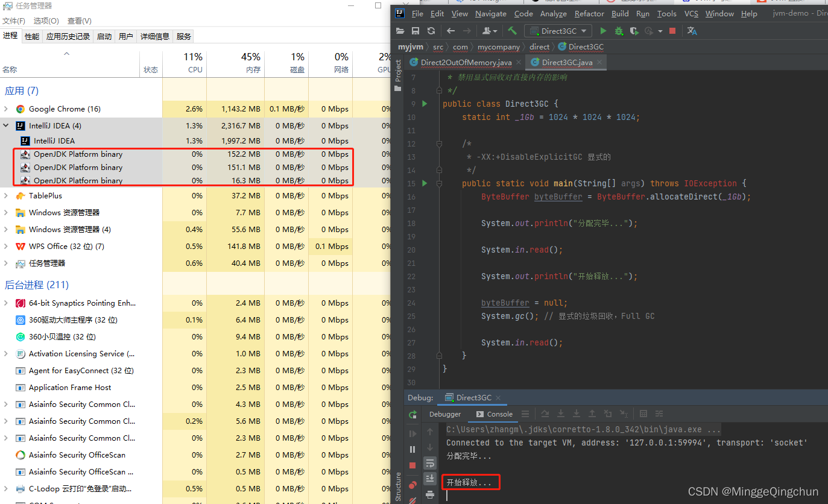Screen dimensions: 828x504
Task: Click the Pause Program icon in debug panel
Action: pos(413,449)
